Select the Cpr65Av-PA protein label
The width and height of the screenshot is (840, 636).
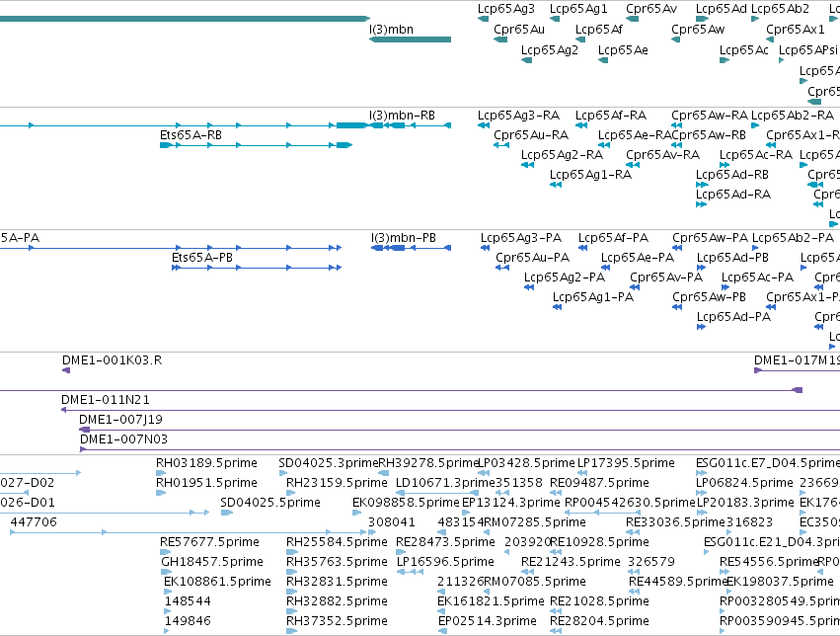pyautogui.click(x=666, y=278)
